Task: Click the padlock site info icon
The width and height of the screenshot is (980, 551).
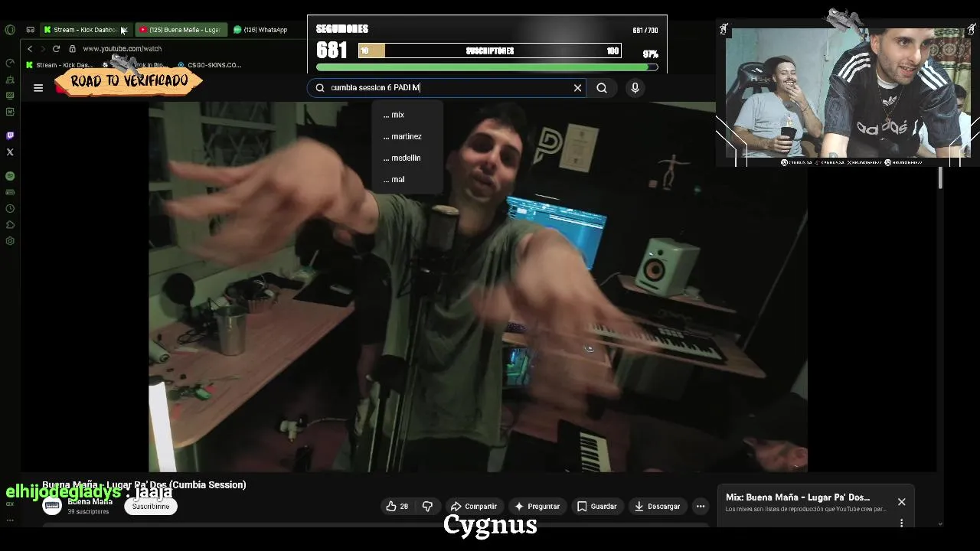Action: pyautogui.click(x=73, y=48)
